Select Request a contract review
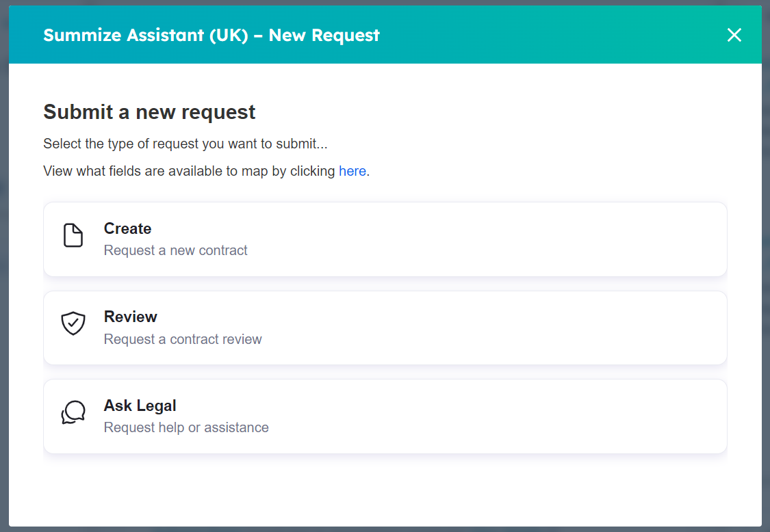770x532 pixels. tap(183, 339)
